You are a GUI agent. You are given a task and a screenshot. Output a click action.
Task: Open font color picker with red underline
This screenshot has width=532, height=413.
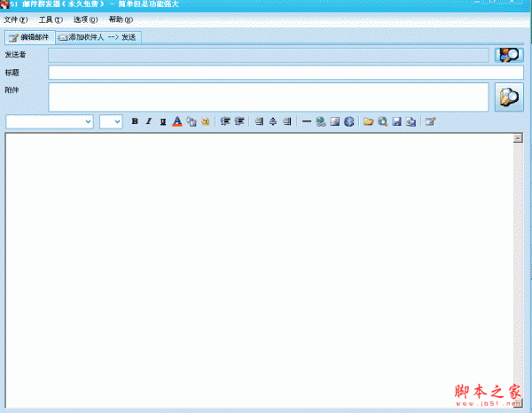pos(177,121)
